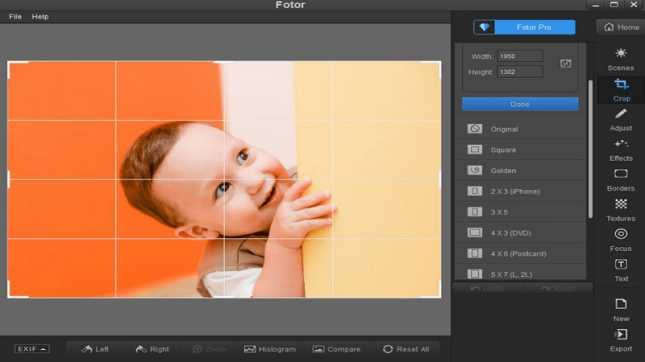Screen dimensions: 645x362
Task: Toggle the Histogram display
Action: coord(270,349)
